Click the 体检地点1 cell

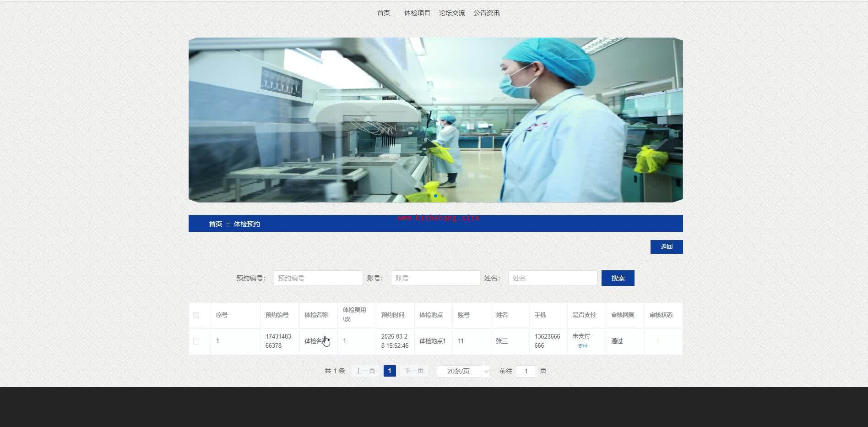[x=433, y=341]
